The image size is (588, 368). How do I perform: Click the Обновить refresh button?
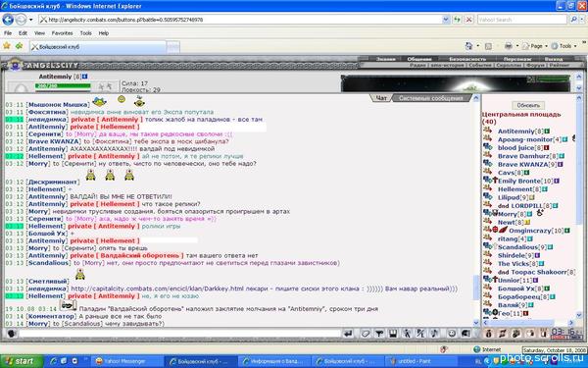[x=528, y=106]
